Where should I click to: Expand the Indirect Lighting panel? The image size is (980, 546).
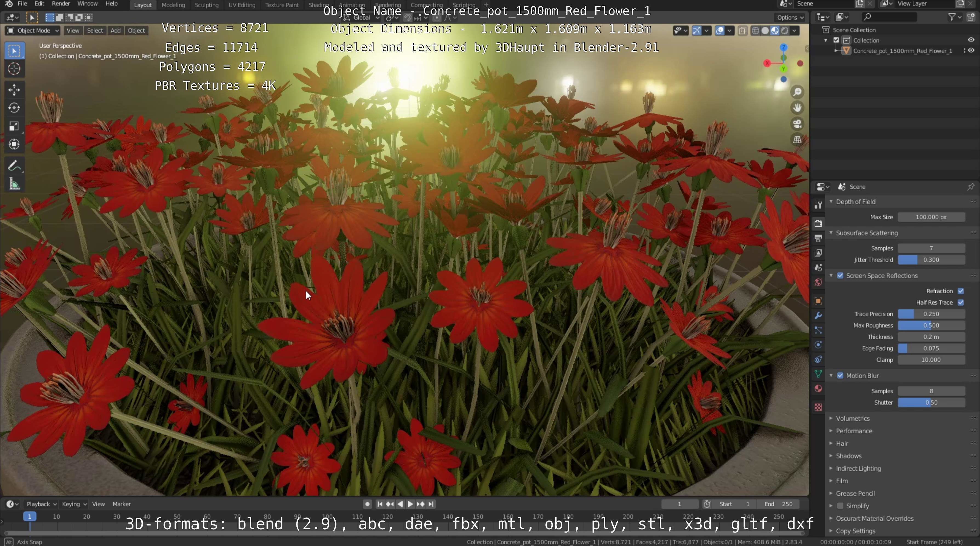pyautogui.click(x=858, y=469)
